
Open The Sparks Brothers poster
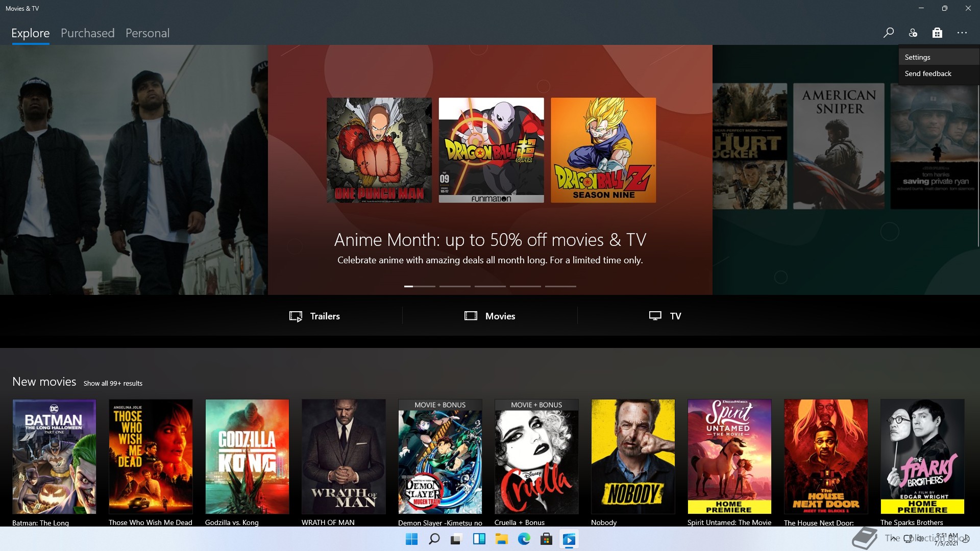(922, 457)
